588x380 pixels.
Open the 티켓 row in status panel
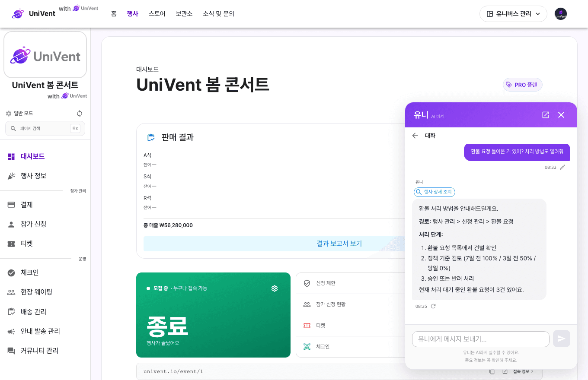(350, 326)
